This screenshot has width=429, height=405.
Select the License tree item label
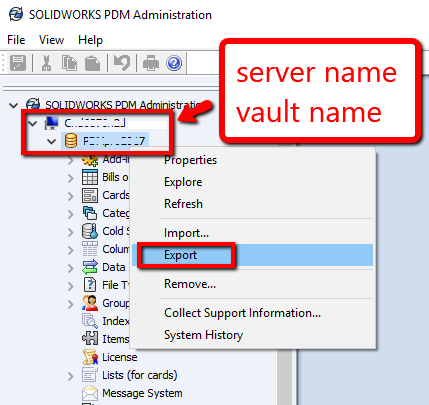[120, 357]
